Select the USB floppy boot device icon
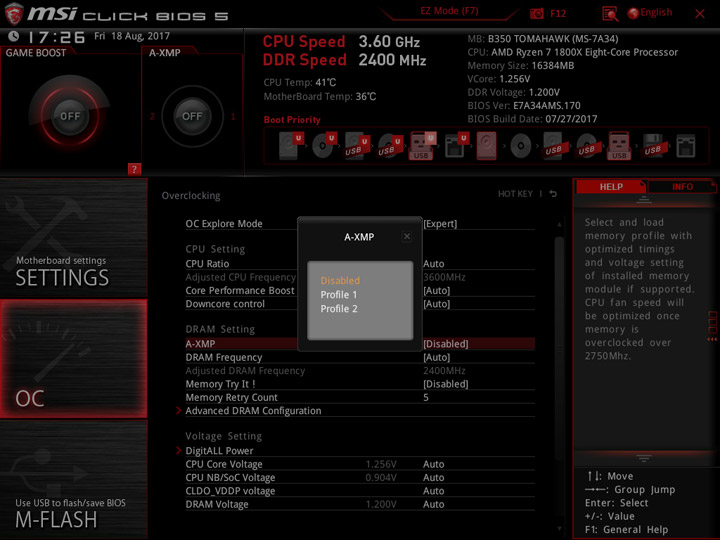720x540 pixels. (654, 146)
